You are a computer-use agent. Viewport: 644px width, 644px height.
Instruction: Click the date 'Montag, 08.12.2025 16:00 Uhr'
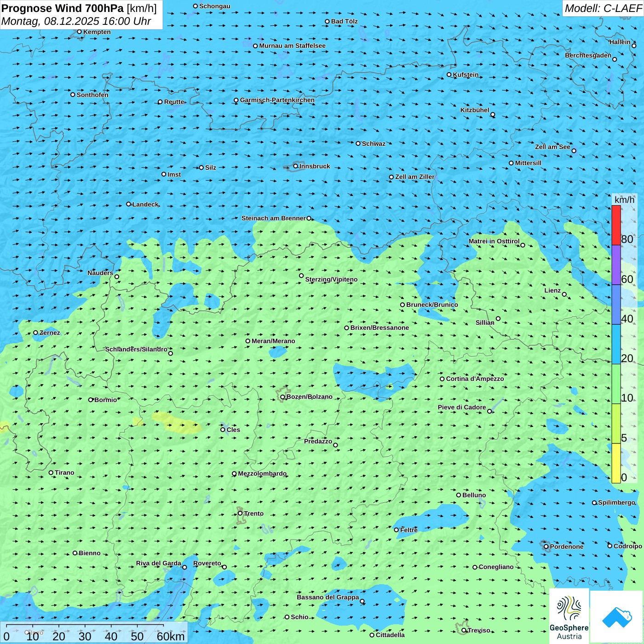pyautogui.click(x=76, y=21)
